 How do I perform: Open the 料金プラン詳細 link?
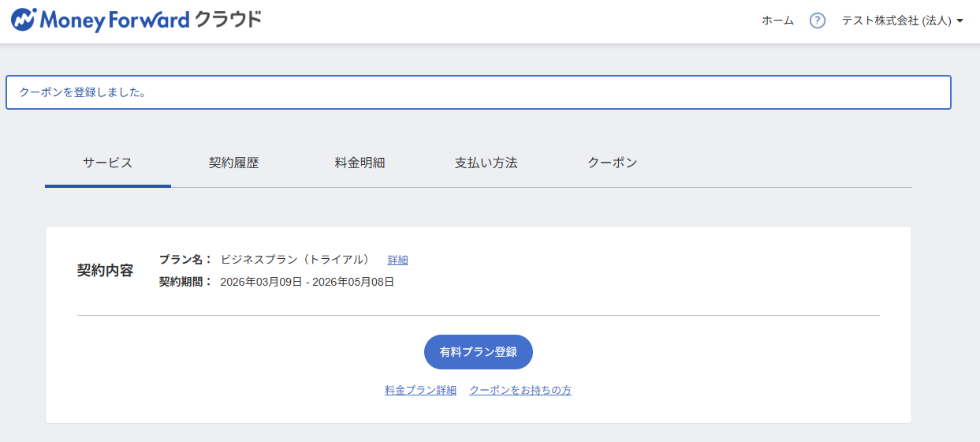(x=420, y=390)
